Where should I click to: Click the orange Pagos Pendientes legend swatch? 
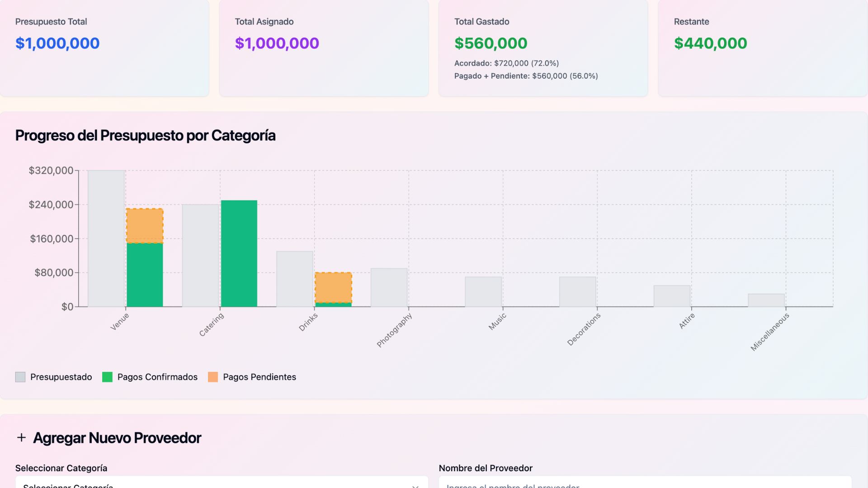tap(213, 377)
